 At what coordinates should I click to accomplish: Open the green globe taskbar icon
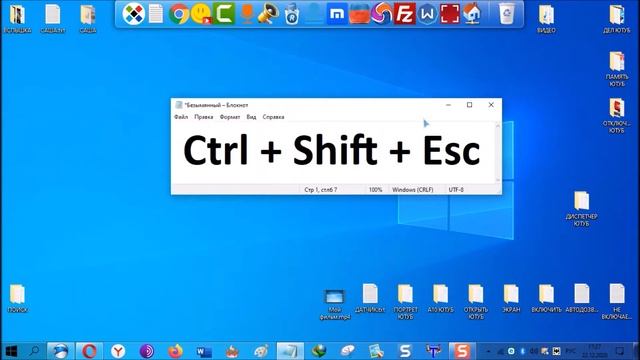coord(319,351)
